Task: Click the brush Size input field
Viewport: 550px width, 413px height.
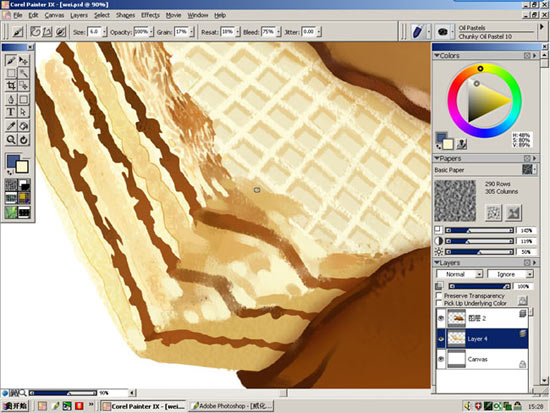Action: coord(94,32)
